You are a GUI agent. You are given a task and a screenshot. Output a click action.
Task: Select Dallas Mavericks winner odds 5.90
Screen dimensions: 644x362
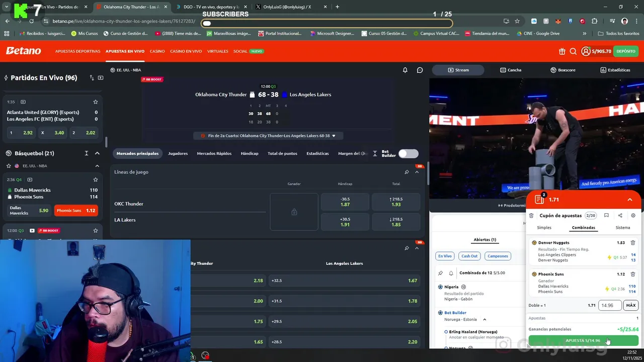(x=30, y=211)
